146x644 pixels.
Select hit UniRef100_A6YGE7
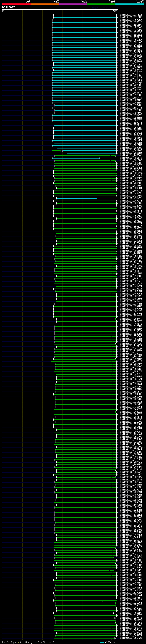[131, 20]
